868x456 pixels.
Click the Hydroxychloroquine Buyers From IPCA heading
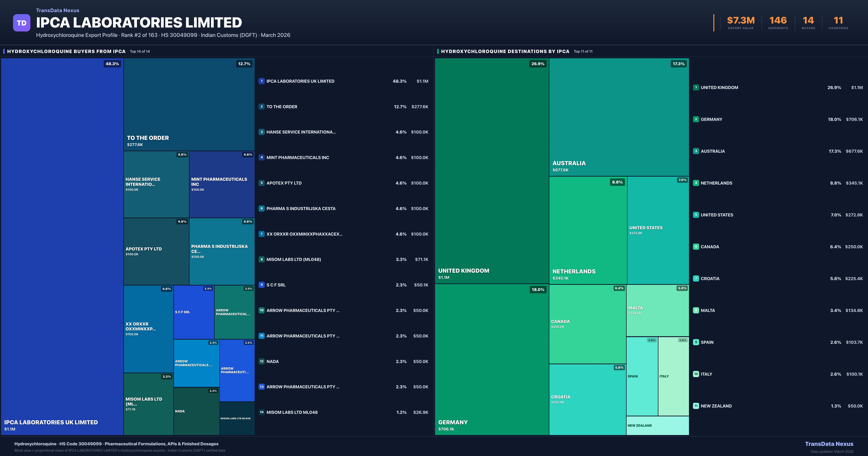66,51
